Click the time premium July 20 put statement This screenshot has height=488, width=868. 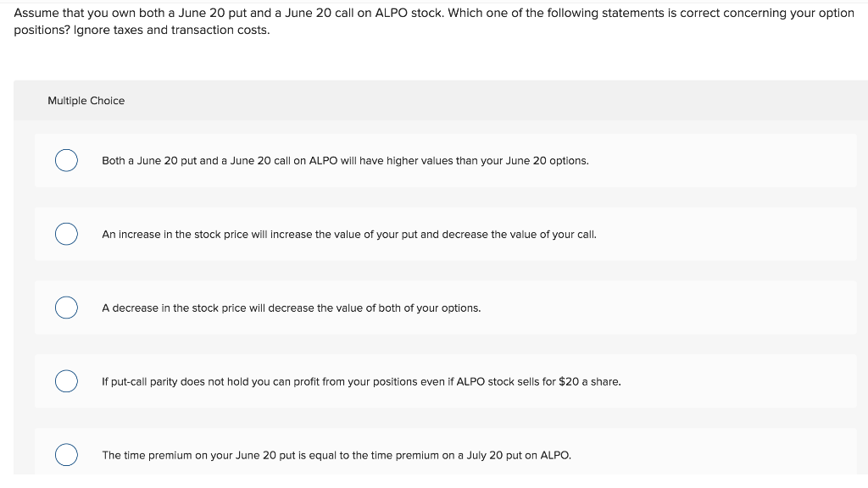coord(337,455)
